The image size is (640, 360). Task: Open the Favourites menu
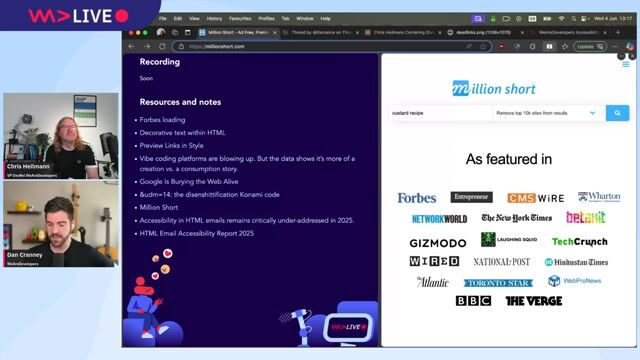240,19
